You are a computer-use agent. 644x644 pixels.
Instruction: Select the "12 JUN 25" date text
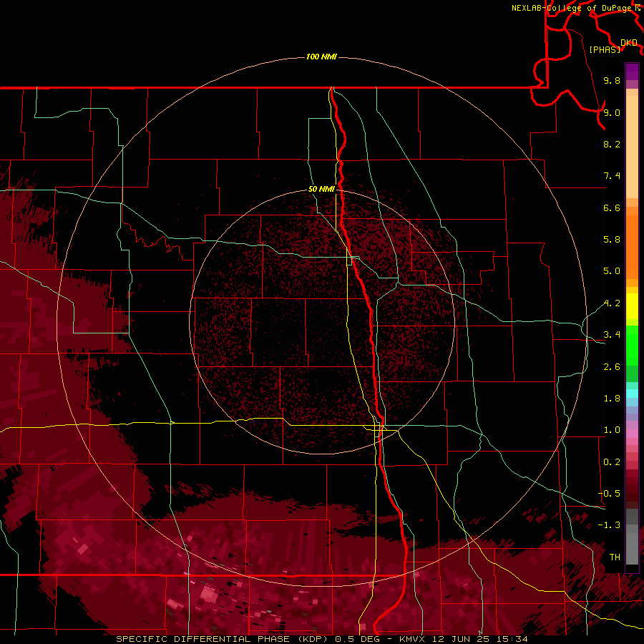(x=459, y=639)
